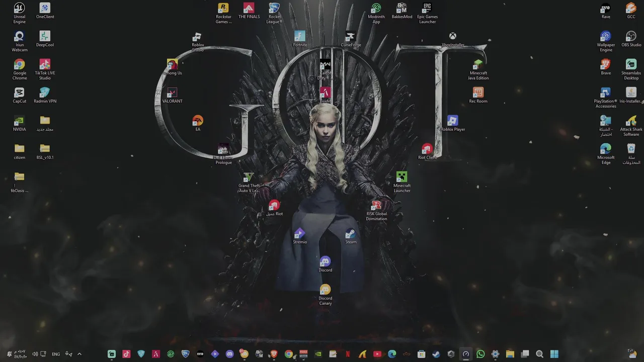Select the BSL_v10.1 folder
The width and height of the screenshot is (644, 362).
point(45,152)
